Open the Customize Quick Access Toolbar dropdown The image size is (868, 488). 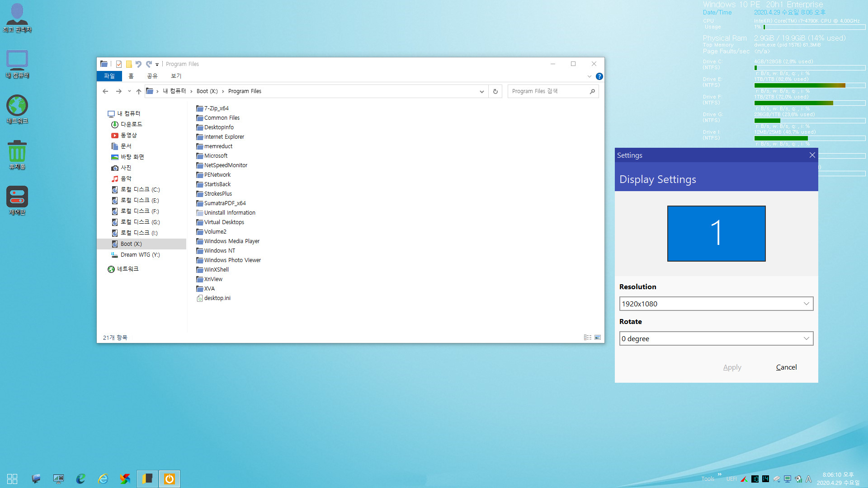[157, 64]
